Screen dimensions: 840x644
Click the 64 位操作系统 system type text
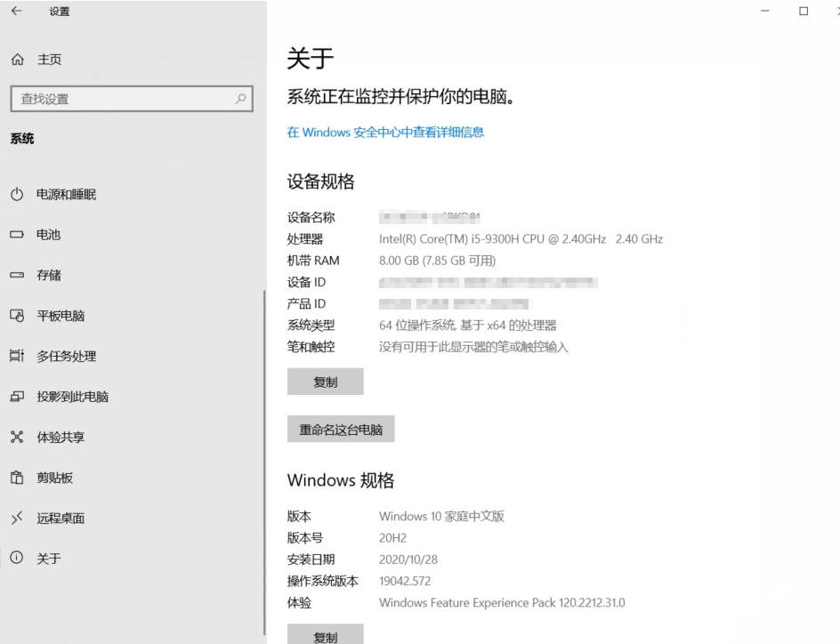(468, 326)
